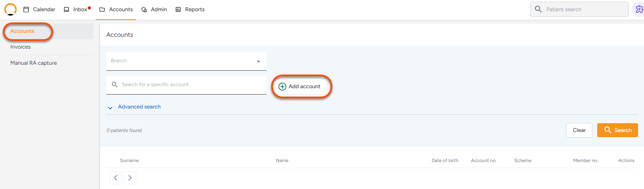Click the Clear button

pyautogui.click(x=579, y=130)
